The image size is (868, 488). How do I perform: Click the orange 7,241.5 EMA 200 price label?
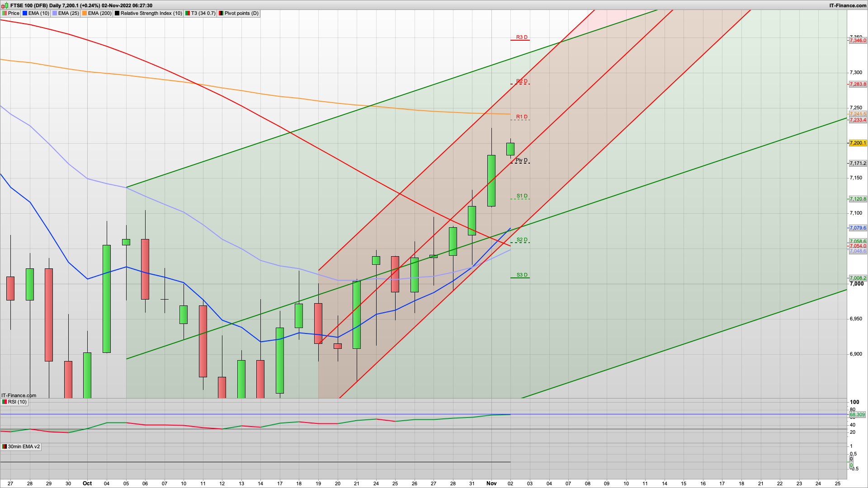tap(858, 114)
